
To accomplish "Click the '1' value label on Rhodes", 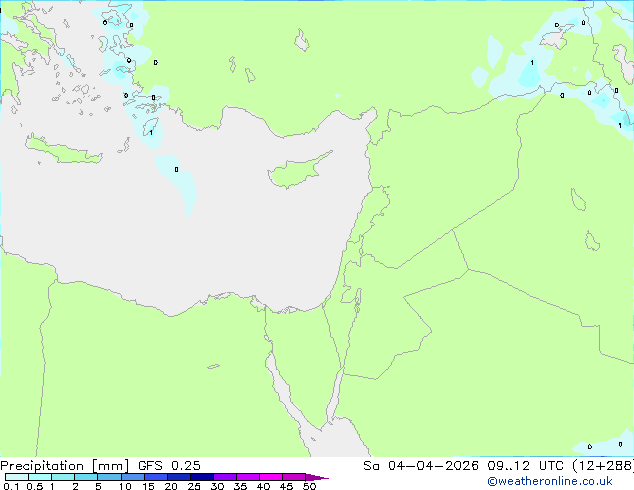I will [x=151, y=133].
